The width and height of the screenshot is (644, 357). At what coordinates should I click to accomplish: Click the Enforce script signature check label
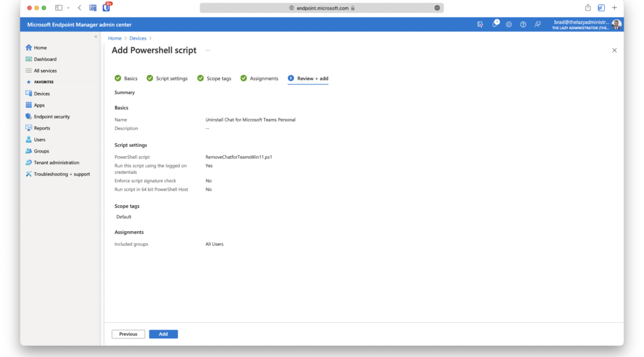click(x=145, y=181)
